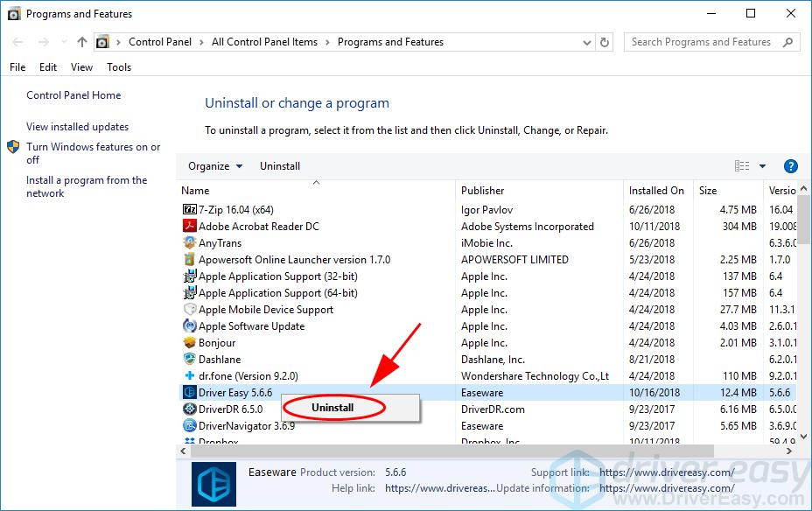Click the circled Uninstall button
The height and width of the screenshot is (511, 812).
click(x=332, y=408)
